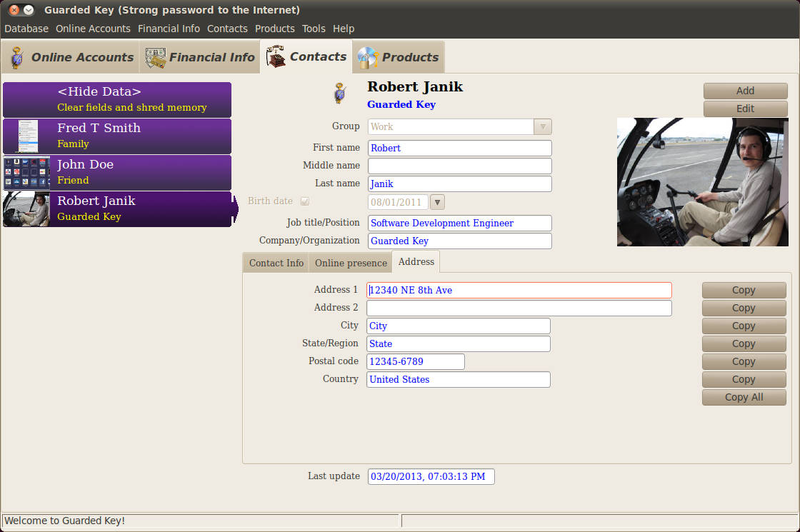Image resolution: width=800 pixels, height=532 pixels.
Task: Click the disc lock icon on Products tab
Action: 367,58
